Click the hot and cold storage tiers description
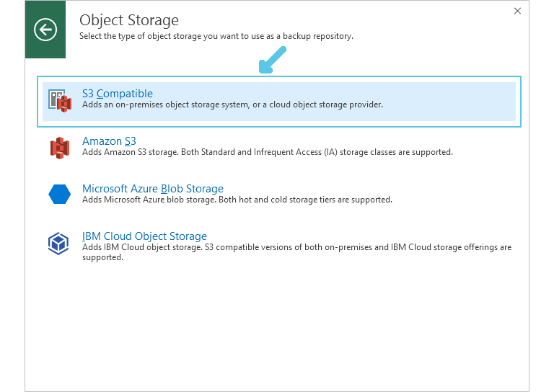Screen dimensions: 554x392 [237, 200]
